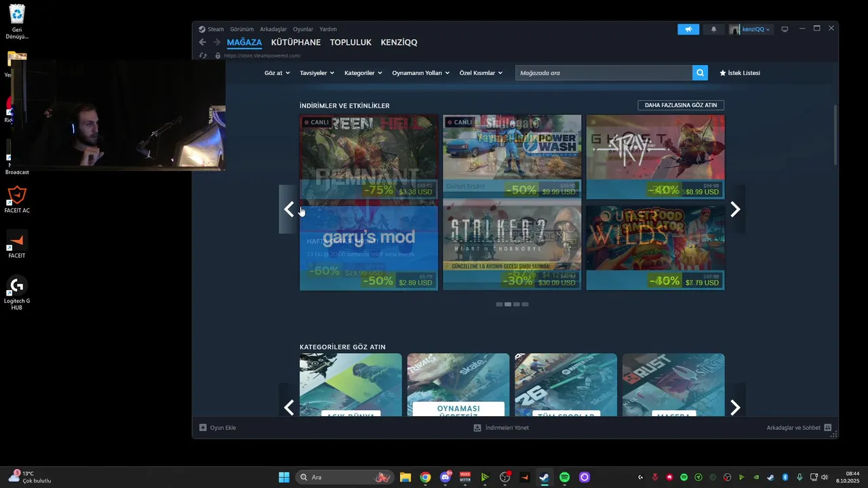Open FACEIT desktop shortcut
Viewport: 868px width, 488px height.
pyautogui.click(x=17, y=244)
